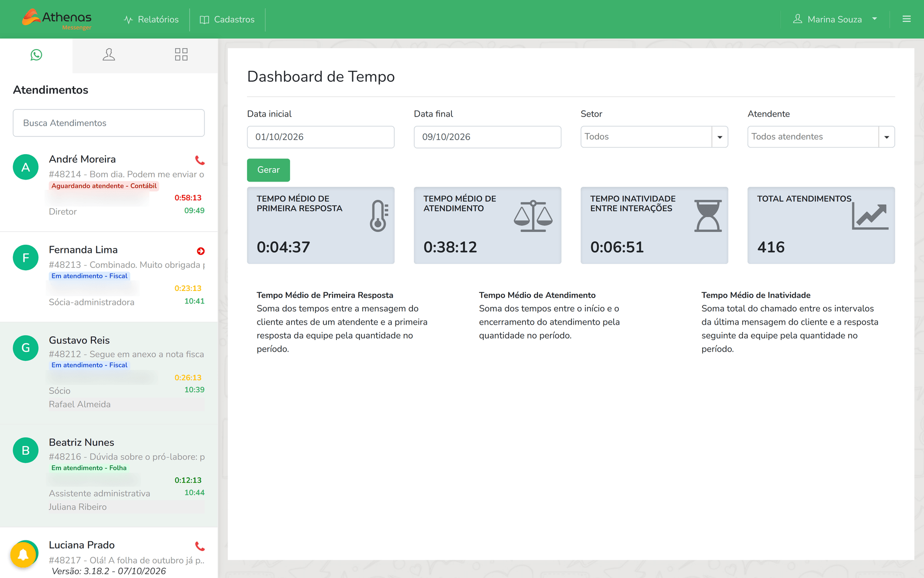Viewport: 924px width, 578px height.
Task: Click the Busca Atendimentos search field
Action: (x=109, y=123)
